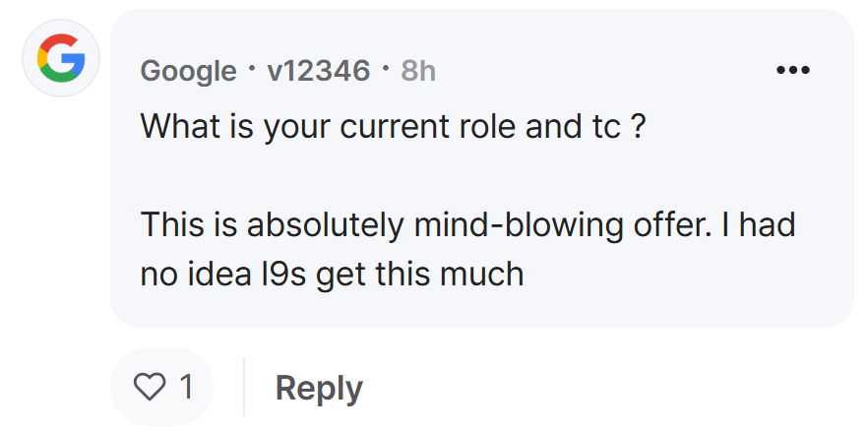Click the text 'no idea l9s get this much'
This screenshot has height=431, width=868.
pyautogui.click(x=332, y=275)
